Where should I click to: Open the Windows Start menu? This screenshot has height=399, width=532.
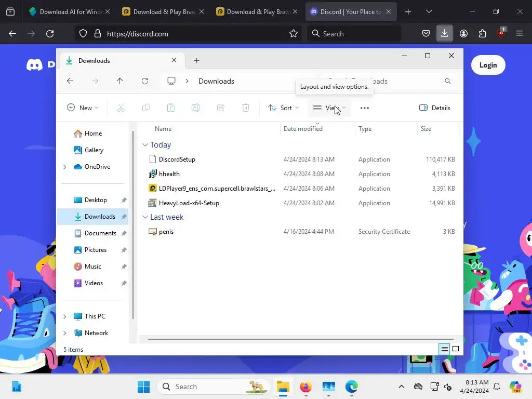(x=143, y=387)
